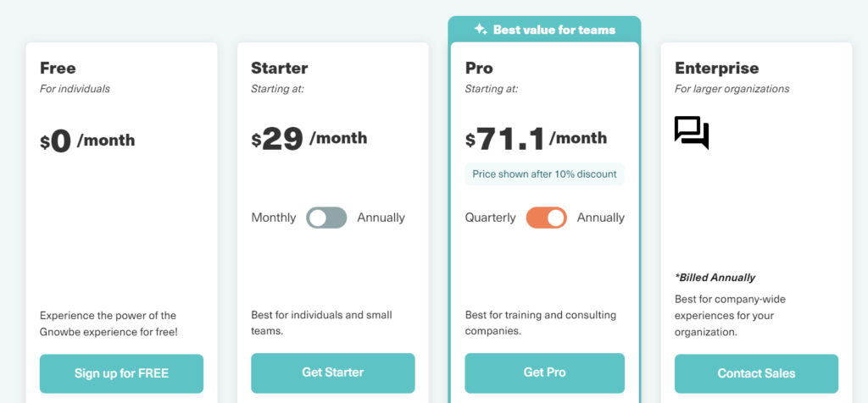Image resolution: width=868 pixels, height=403 pixels.
Task: Click the Get Starter button
Action: pyautogui.click(x=333, y=373)
